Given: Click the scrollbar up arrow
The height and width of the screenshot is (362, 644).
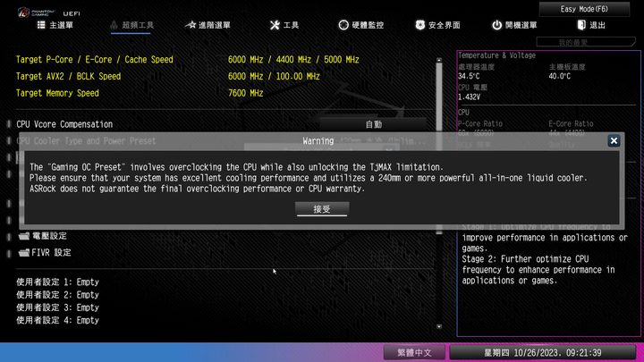Looking at the screenshot, I should [439, 60].
